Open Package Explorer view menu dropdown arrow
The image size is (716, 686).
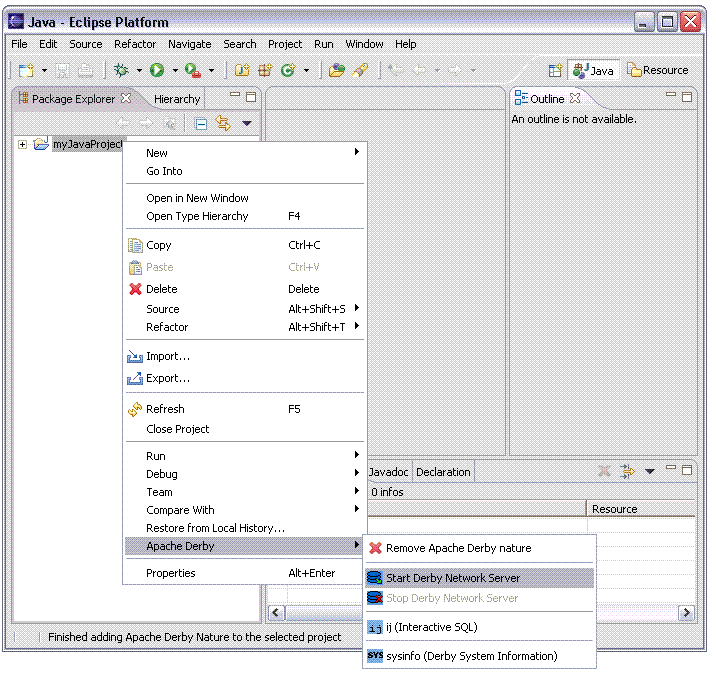[247, 124]
